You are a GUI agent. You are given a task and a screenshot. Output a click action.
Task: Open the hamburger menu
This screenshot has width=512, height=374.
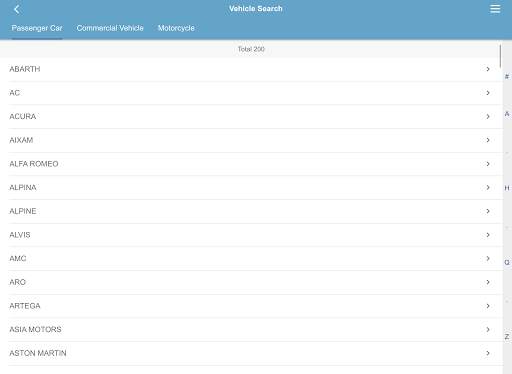[x=495, y=9]
